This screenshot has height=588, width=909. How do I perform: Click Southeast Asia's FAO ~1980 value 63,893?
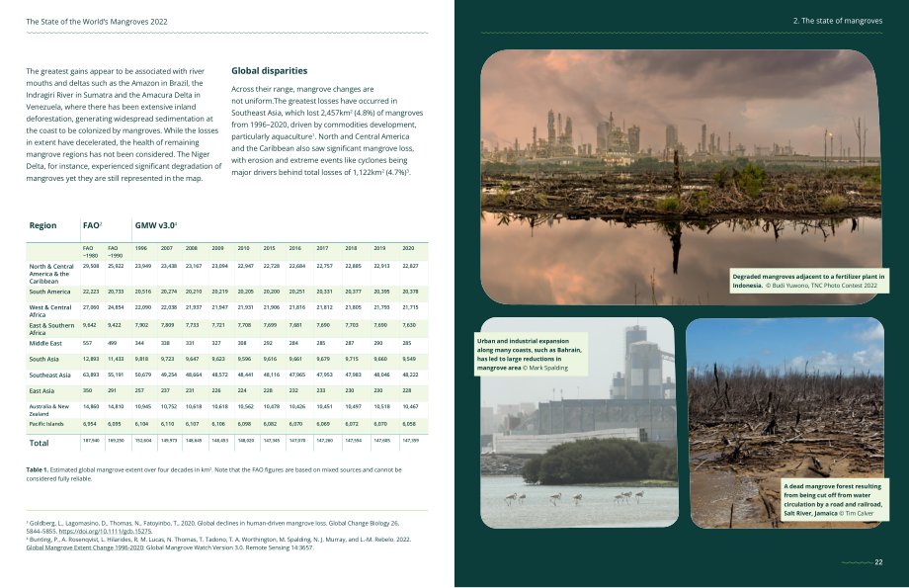pyautogui.click(x=91, y=376)
